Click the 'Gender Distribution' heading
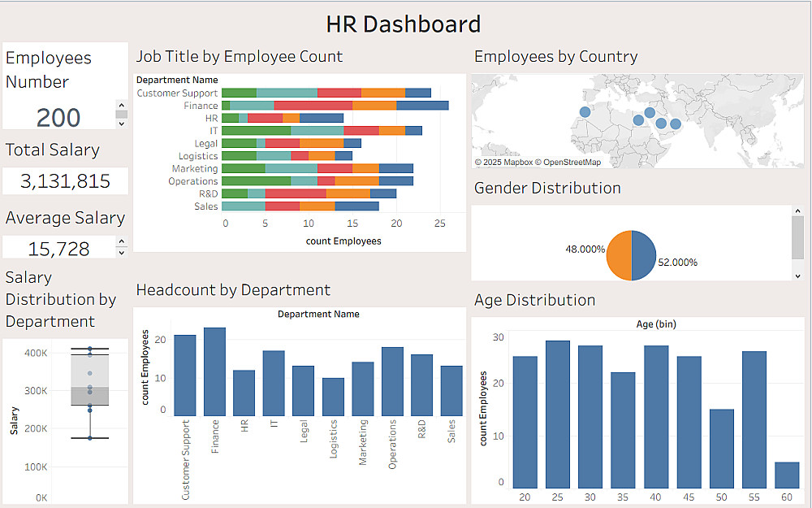The image size is (812, 508). tap(547, 188)
